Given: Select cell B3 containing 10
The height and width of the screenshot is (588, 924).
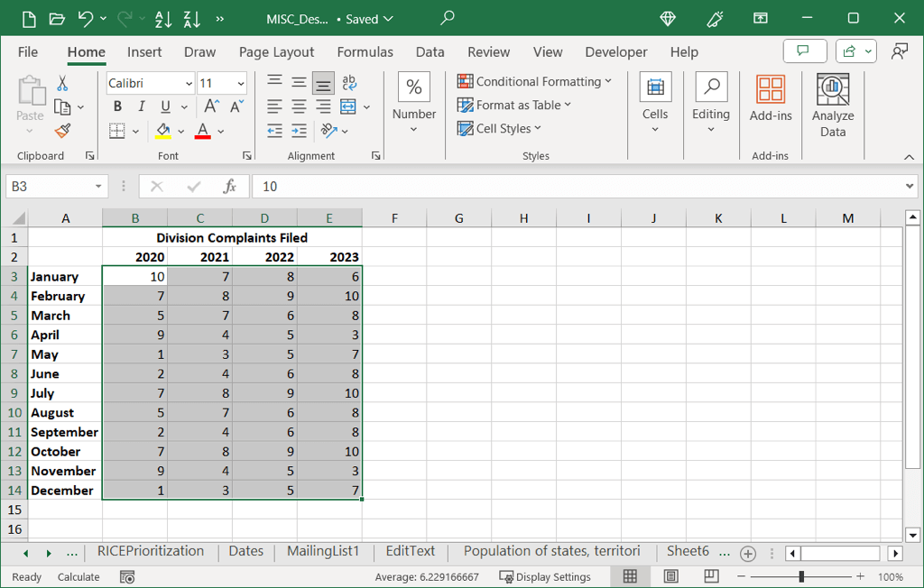Looking at the screenshot, I should coord(134,277).
